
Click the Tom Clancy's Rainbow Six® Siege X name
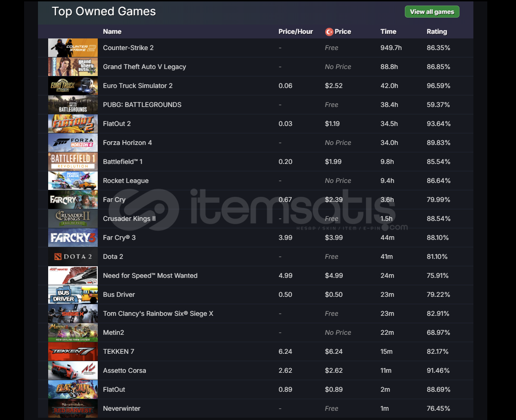coord(158,313)
